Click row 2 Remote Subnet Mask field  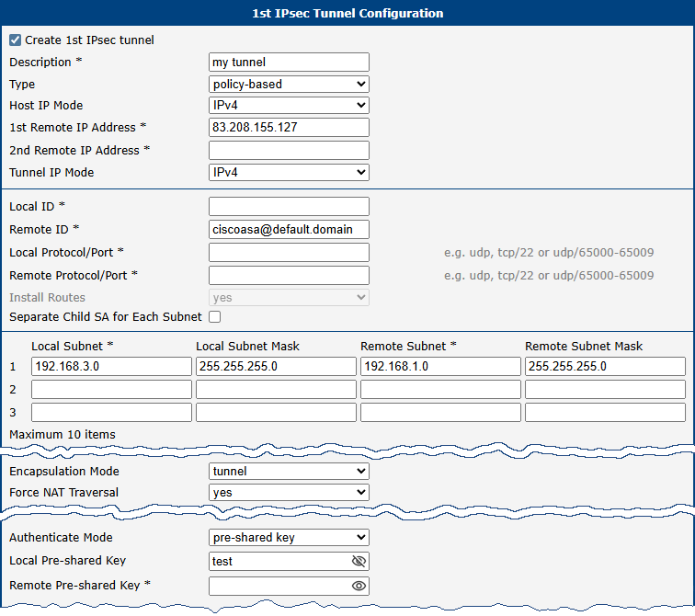(x=606, y=390)
